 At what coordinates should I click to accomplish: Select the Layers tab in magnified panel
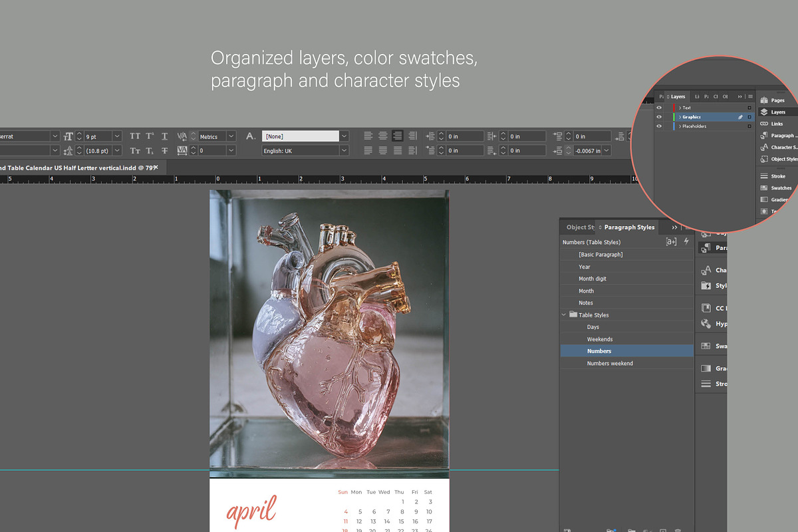[x=678, y=97]
